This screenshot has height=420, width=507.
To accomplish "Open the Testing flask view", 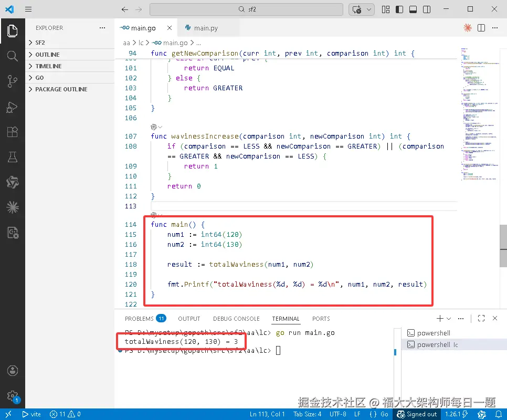I will 12,157.
